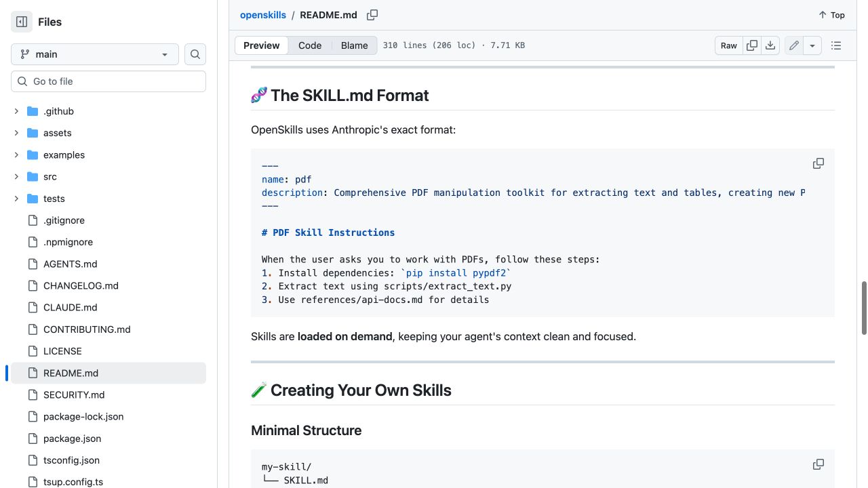Open the outline list icon
The width and height of the screenshot is (868, 488).
pyautogui.click(x=836, y=45)
